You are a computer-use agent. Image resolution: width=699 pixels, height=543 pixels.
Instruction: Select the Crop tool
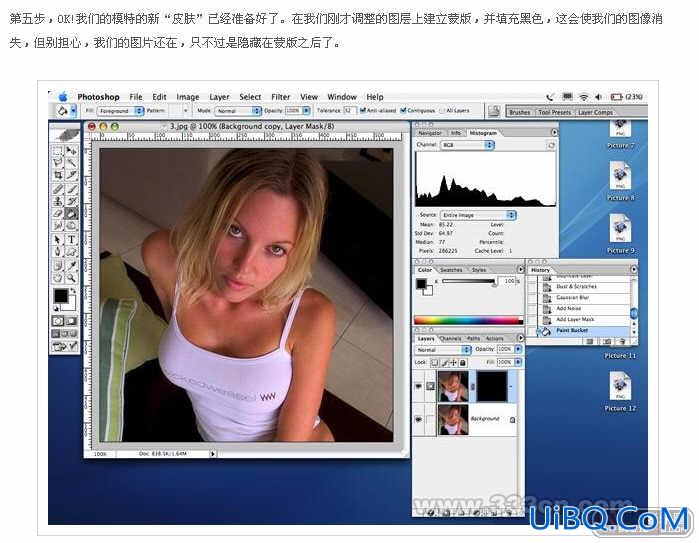[x=58, y=175]
